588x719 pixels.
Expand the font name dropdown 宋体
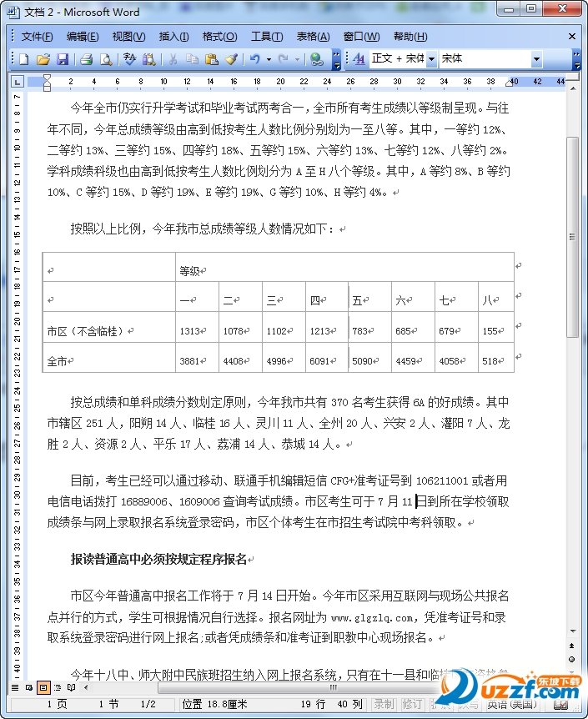click(x=536, y=59)
